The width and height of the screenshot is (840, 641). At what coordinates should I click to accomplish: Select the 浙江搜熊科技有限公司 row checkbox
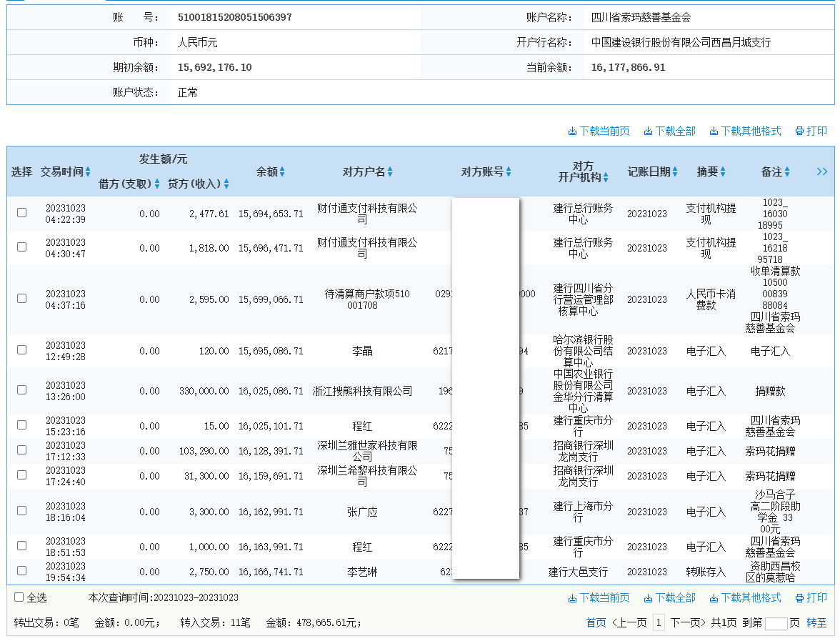coord(22,390)
